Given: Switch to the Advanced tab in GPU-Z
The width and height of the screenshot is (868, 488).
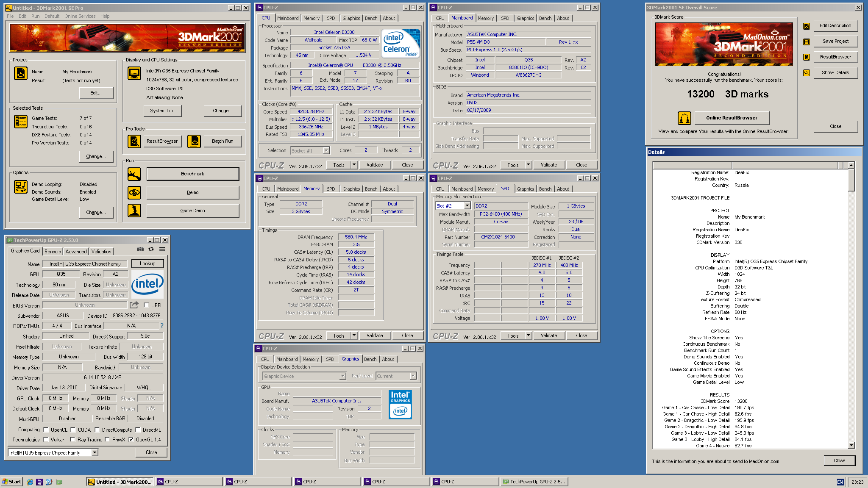Looking at the screenshot, I should 76,252.
